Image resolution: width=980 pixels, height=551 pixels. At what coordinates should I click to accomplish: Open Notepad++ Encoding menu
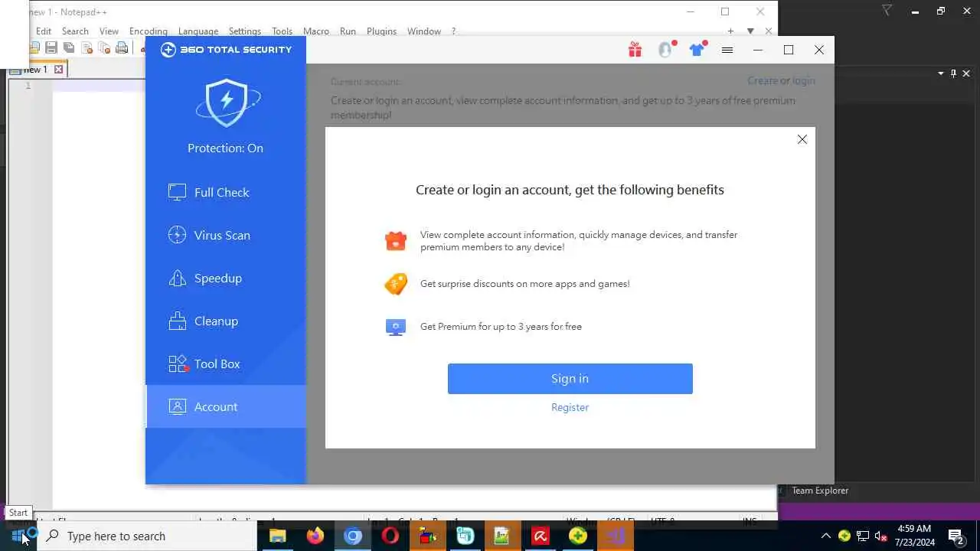(x=148, y=31)
